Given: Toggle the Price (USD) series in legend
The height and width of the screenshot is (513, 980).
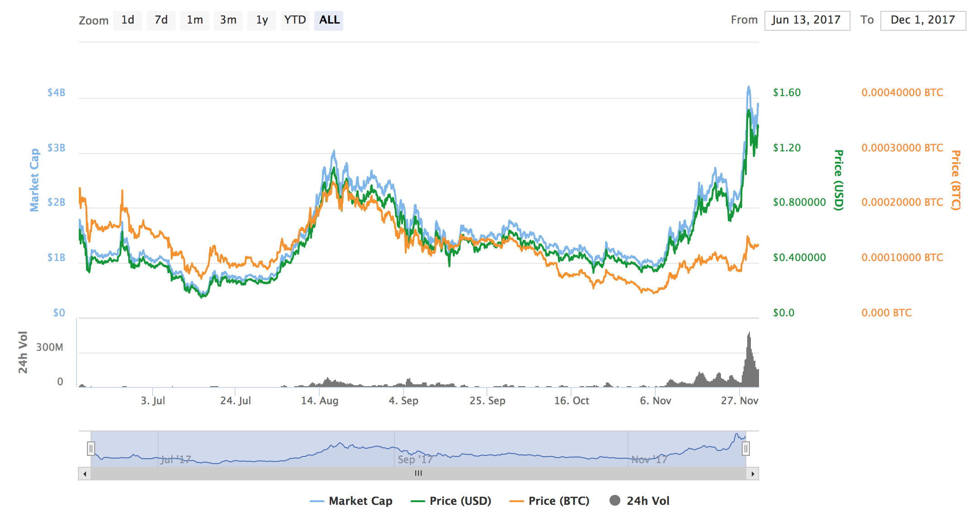Looking at the screenshot, I should coord(451,501).
